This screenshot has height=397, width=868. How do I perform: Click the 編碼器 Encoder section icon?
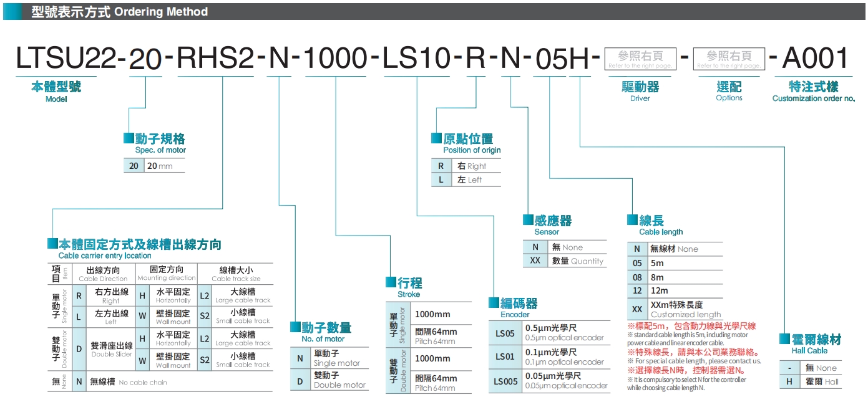[x=492, y=302]
